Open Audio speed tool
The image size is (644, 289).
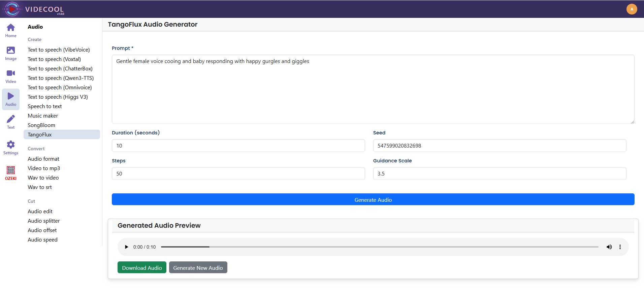point(42,239)
